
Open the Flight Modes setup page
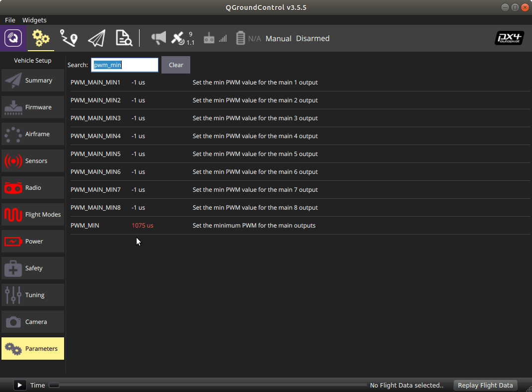[x=33, y=215]
